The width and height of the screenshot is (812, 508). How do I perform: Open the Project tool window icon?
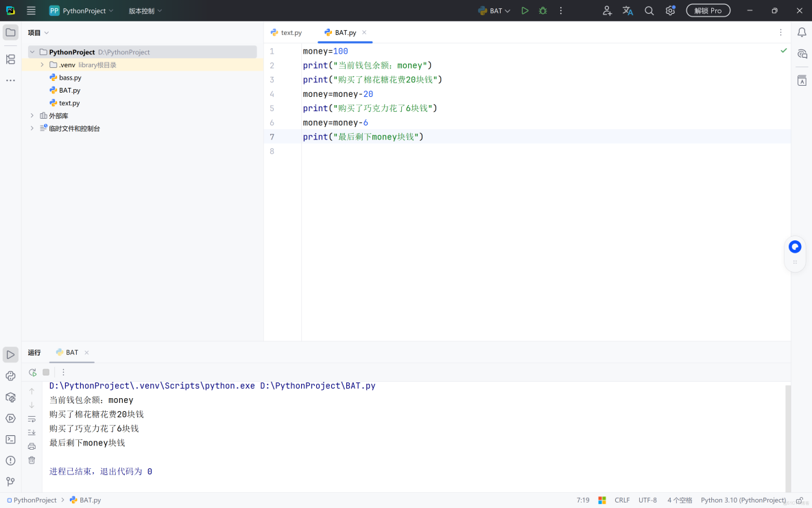[x=10, y=32]
